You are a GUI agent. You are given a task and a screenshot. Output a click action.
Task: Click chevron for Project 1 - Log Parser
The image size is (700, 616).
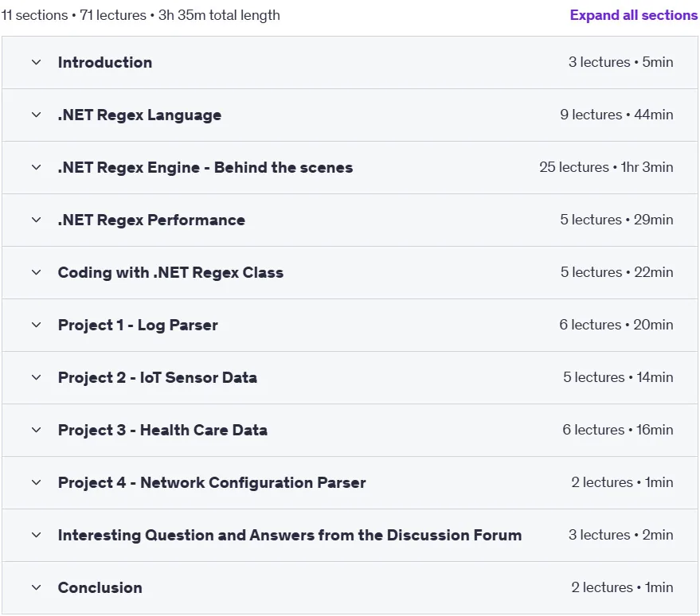[x=36, y=326]
